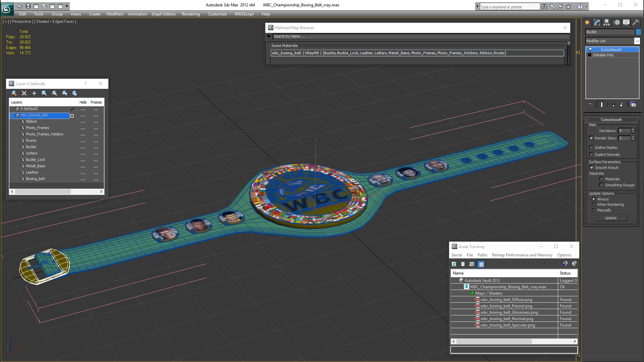The height and width of the screenshot is (362, 644).
Task: Click Configure Modifier Sets icon
Action: [633, 105]
